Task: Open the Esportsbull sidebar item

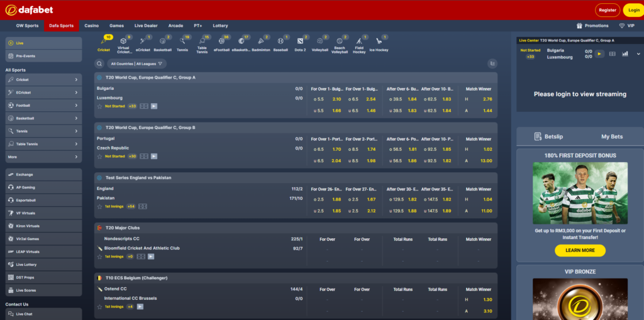Action: (43, 200)
